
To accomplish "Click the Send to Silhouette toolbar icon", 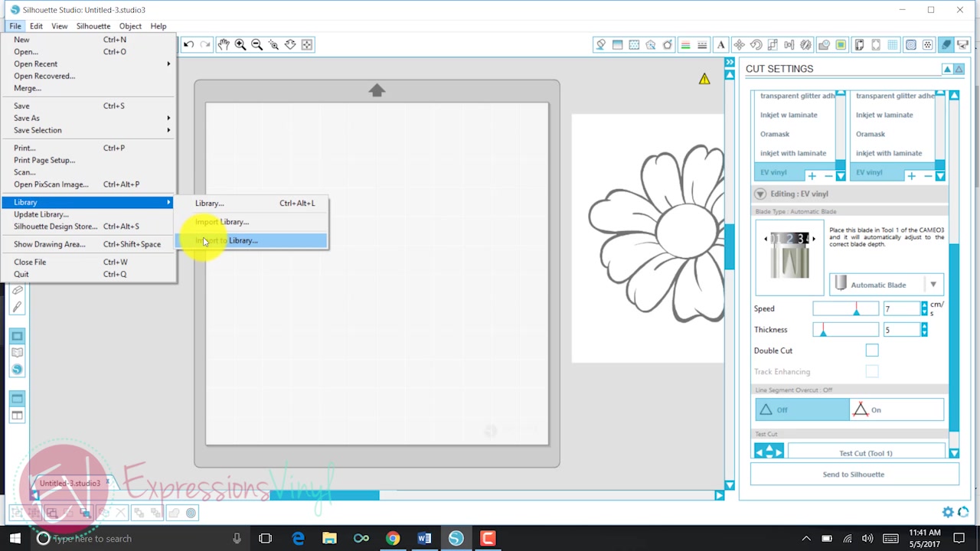I will (963, 45).
